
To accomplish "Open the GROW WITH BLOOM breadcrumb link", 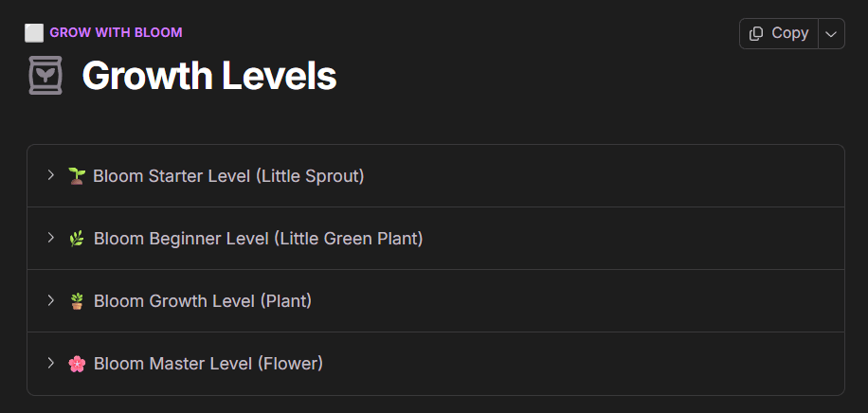I will tap(116, 33).
